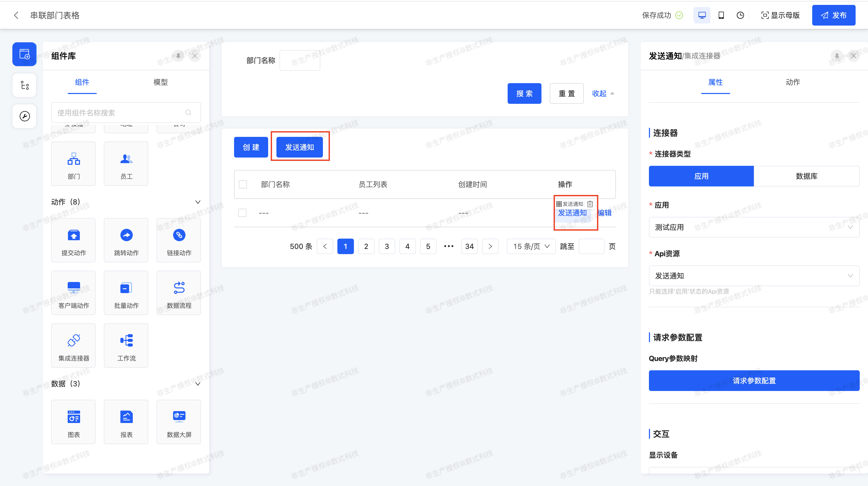
Task: Click the 创建 button
Action: coord(251,147)
